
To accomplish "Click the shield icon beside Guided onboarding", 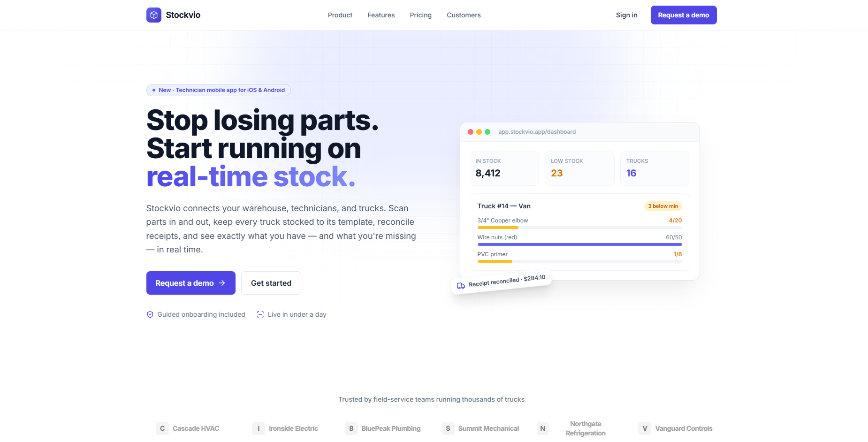I will click(x=150, y=314).
